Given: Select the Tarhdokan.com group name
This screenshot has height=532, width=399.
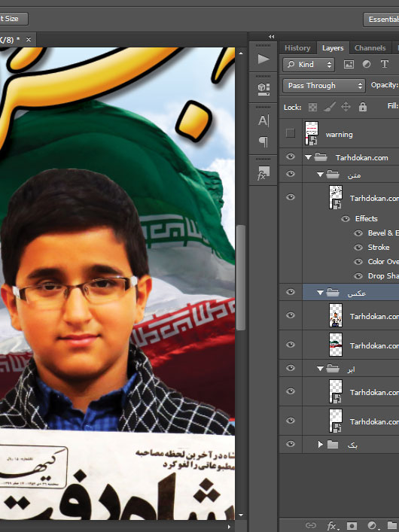Looking at the screenshot, I should tap(361, 158).
